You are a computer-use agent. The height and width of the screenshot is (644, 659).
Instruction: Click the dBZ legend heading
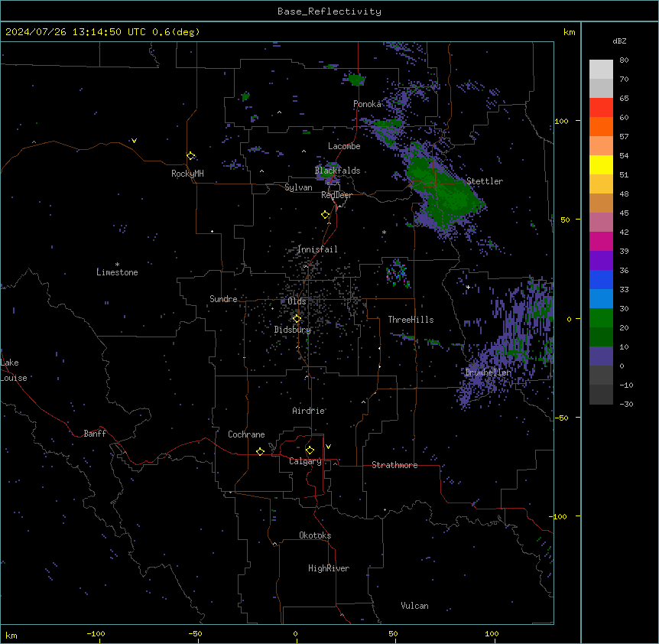[x=619, y=41]
